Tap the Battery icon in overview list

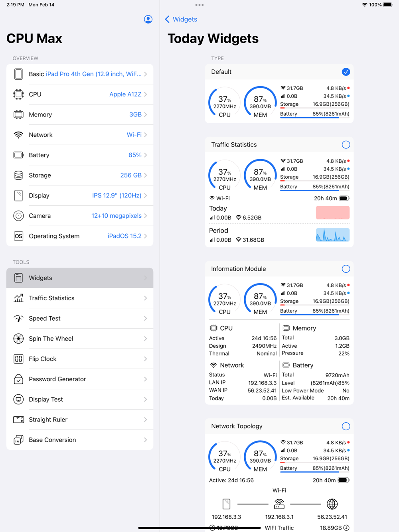tap(18, 155)
